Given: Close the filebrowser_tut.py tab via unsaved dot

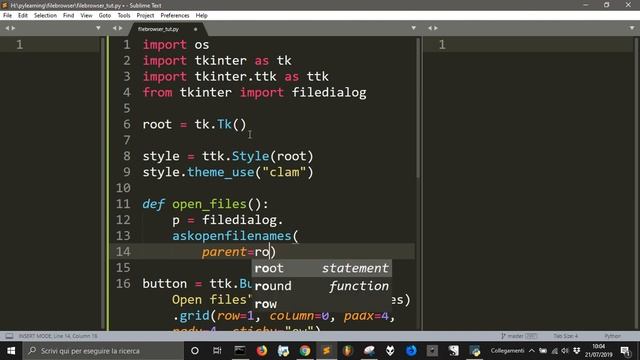Looking at the screenshot, I should pyautogui.click(x=196, y=29).
